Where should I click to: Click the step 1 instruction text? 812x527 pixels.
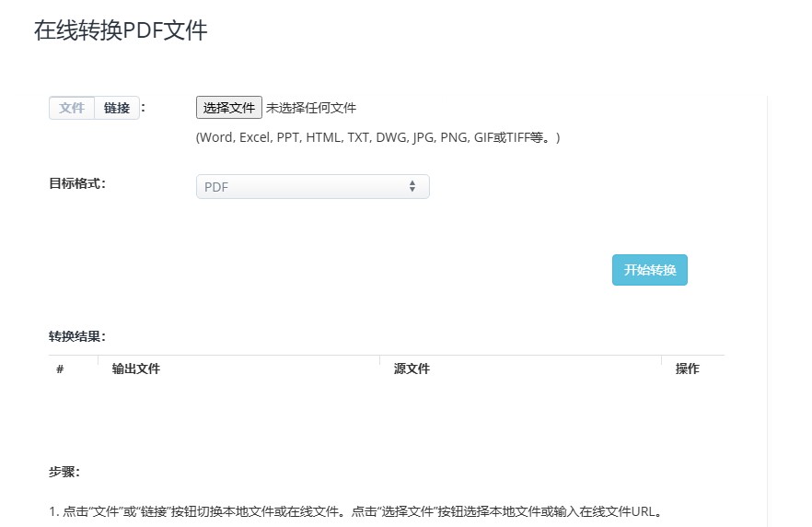coord(355,511)
